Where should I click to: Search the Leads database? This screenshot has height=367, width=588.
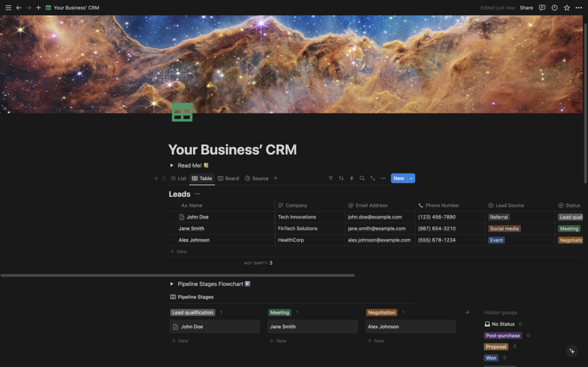[362, 178]
